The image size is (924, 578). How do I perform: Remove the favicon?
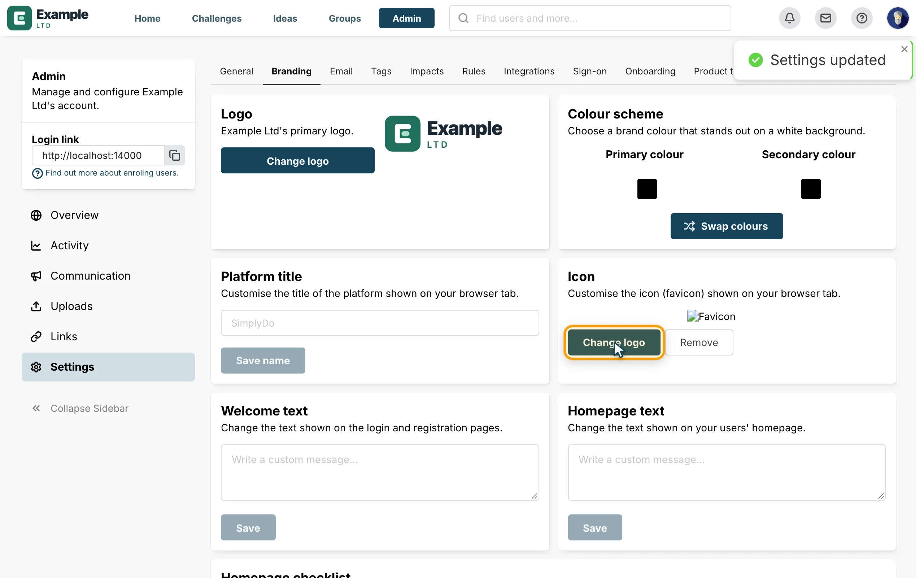click(699, 342)
